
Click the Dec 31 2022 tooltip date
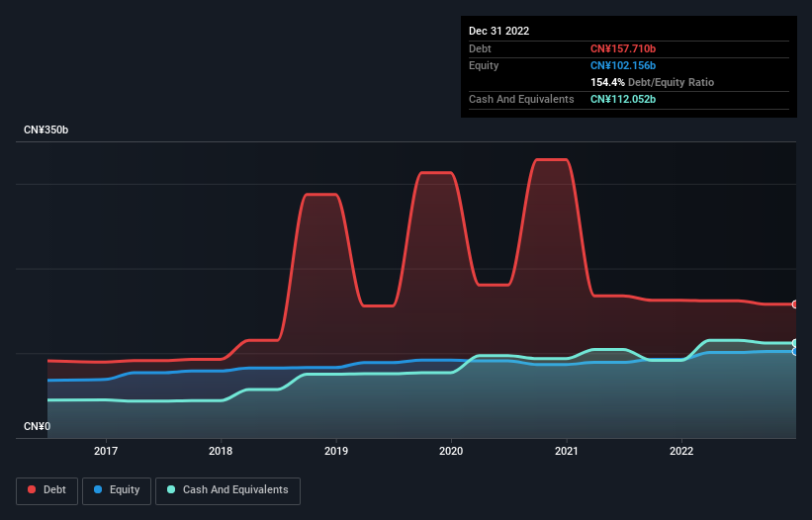pyautogui.click(x=499, y=31)
